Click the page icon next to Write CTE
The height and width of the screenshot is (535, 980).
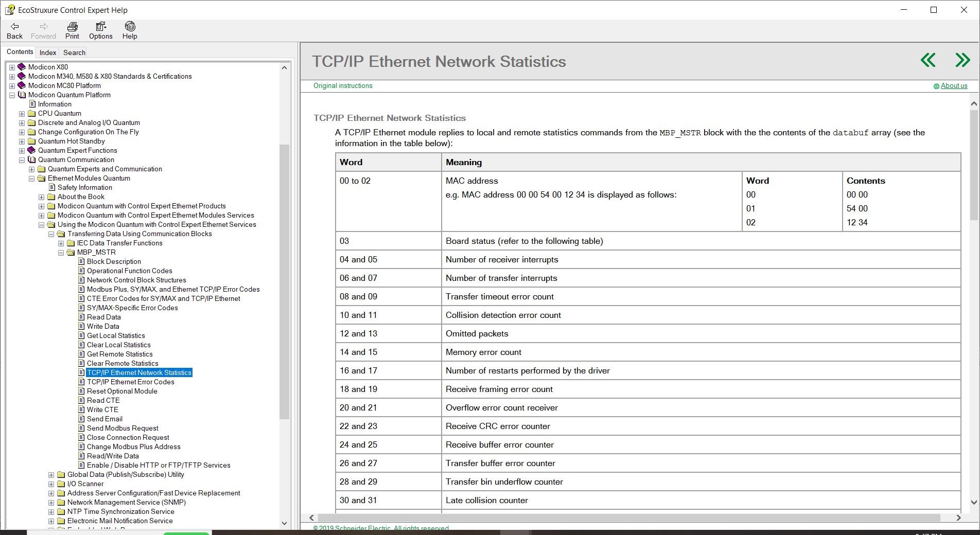81,409
